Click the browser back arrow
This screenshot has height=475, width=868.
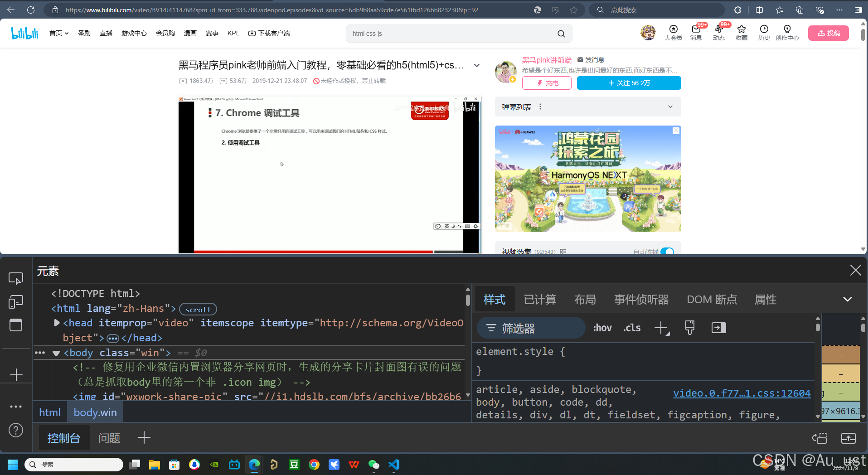coord(11,10)
